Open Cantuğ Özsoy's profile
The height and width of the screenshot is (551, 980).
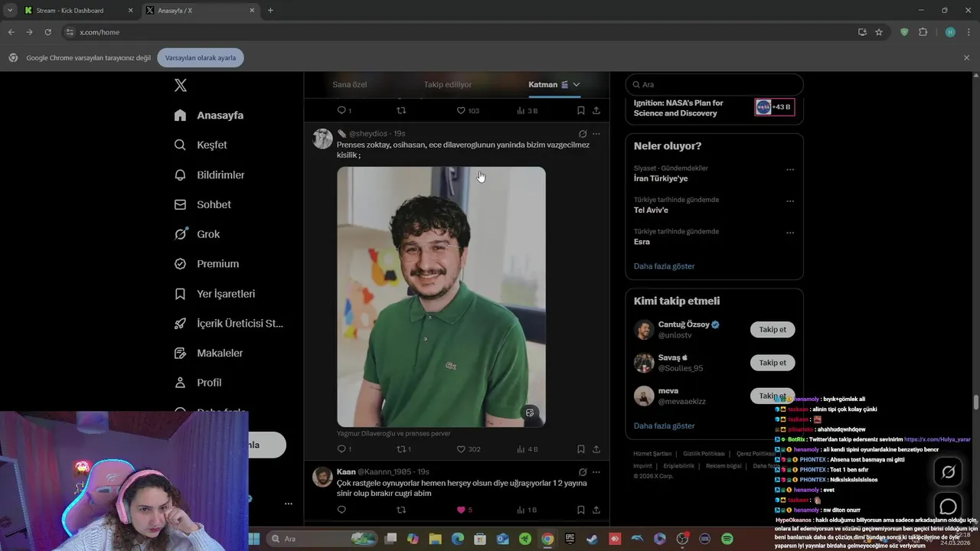684,324
